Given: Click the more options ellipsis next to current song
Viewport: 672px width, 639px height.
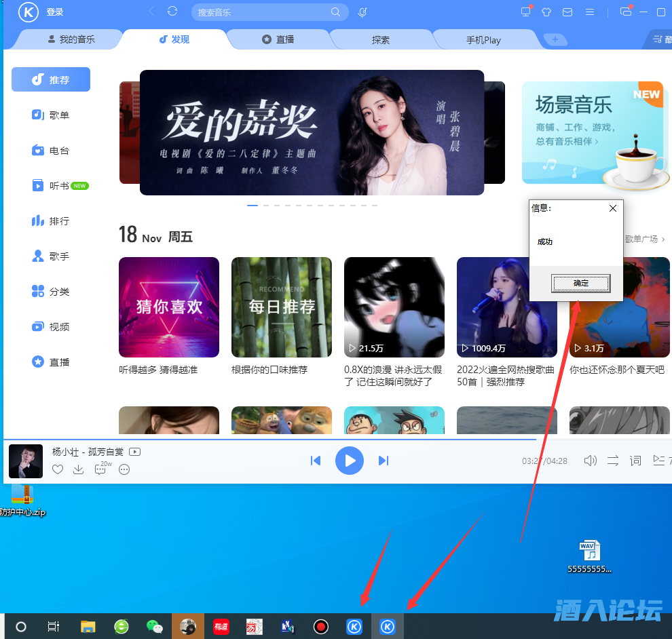Looking at the screenshot, I should 124,469.
